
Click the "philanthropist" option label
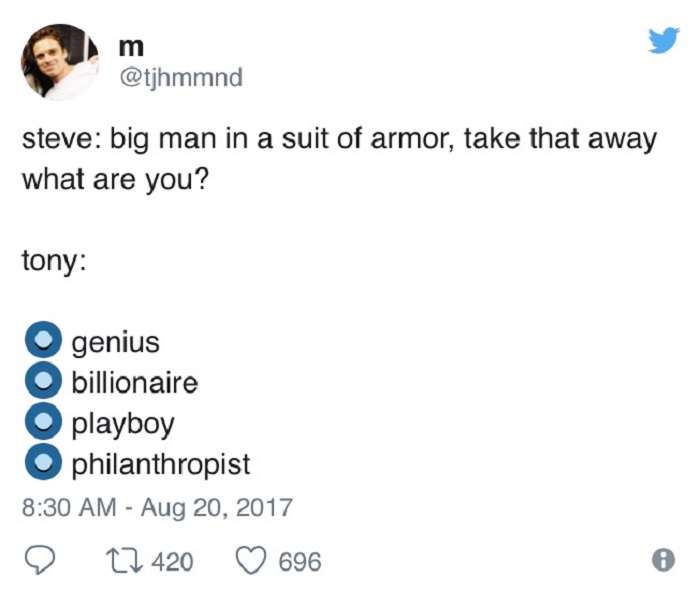coord(160,465)
